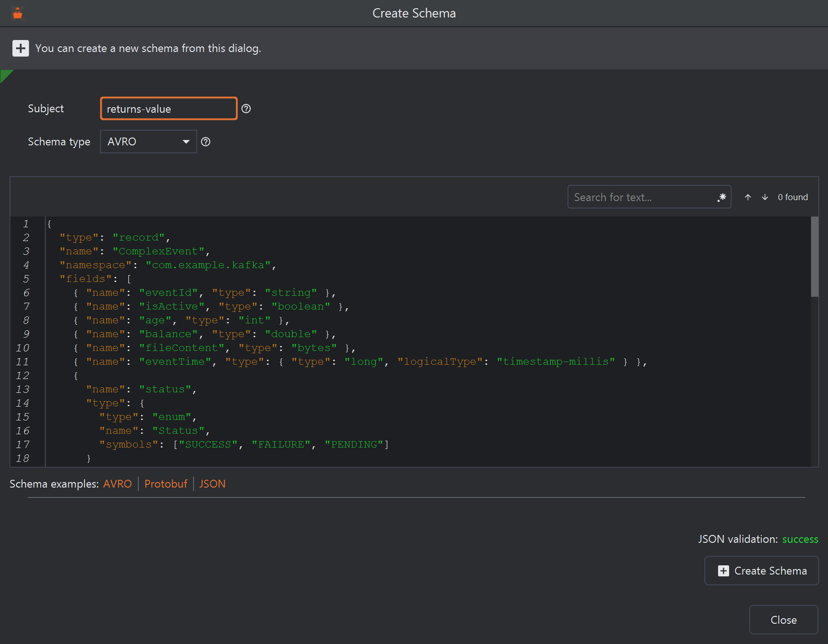Click line number 11 in gutter
The image size is (828, 644).
[23, 362]
